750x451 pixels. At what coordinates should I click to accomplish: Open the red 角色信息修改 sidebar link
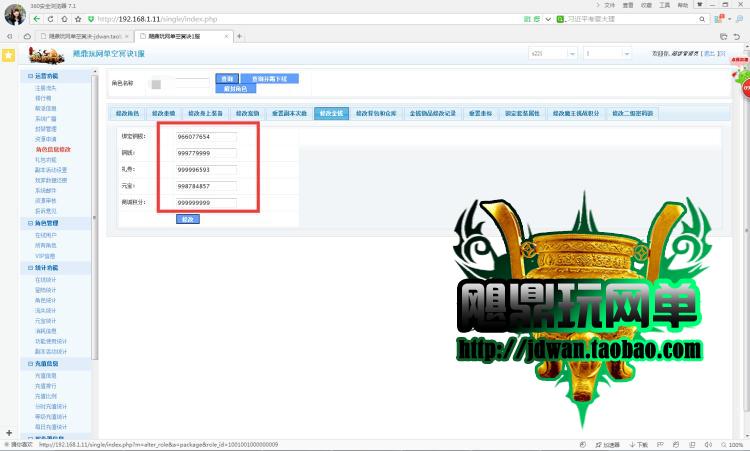pos(53,150)
